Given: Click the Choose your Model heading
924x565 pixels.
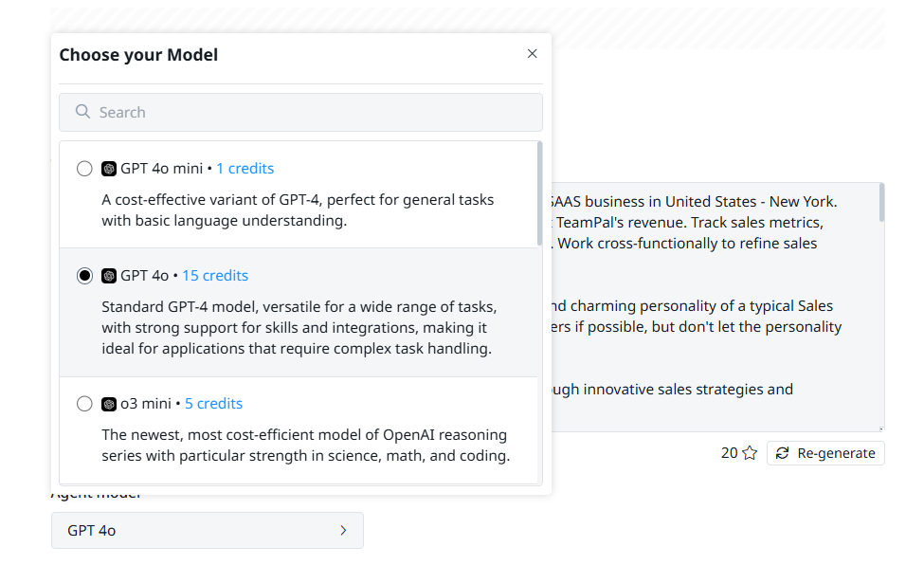Looking at the screenshot, I should click(x=138, y=55).
